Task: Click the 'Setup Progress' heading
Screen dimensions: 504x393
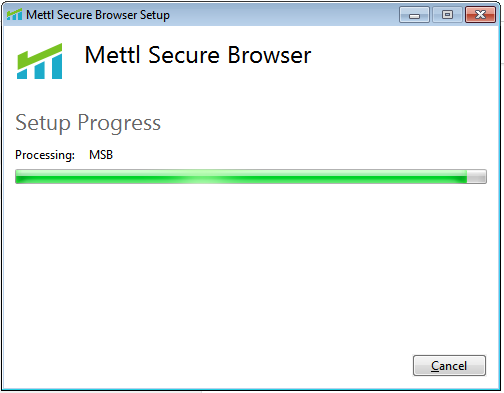Action: click(88, 123)
